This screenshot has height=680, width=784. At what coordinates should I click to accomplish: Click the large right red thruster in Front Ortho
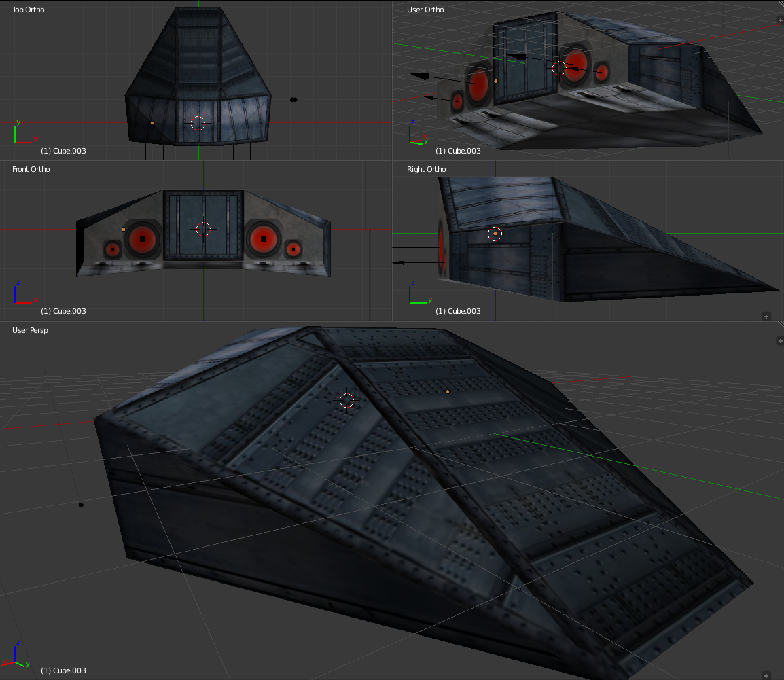264,239
